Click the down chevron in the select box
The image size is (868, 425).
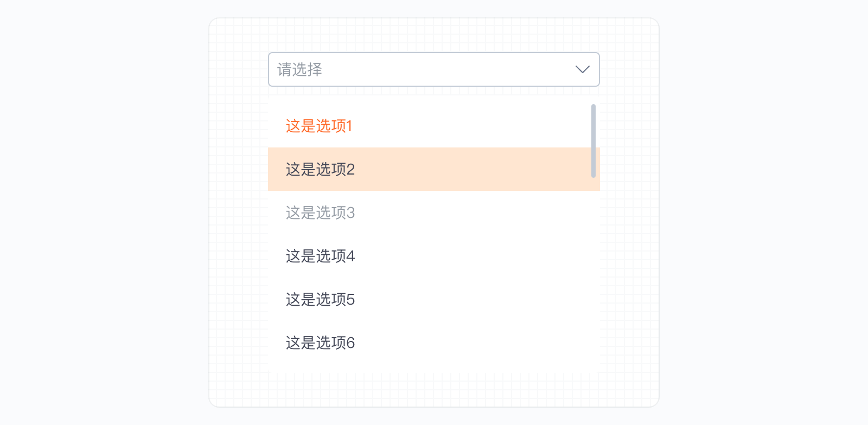582,69
